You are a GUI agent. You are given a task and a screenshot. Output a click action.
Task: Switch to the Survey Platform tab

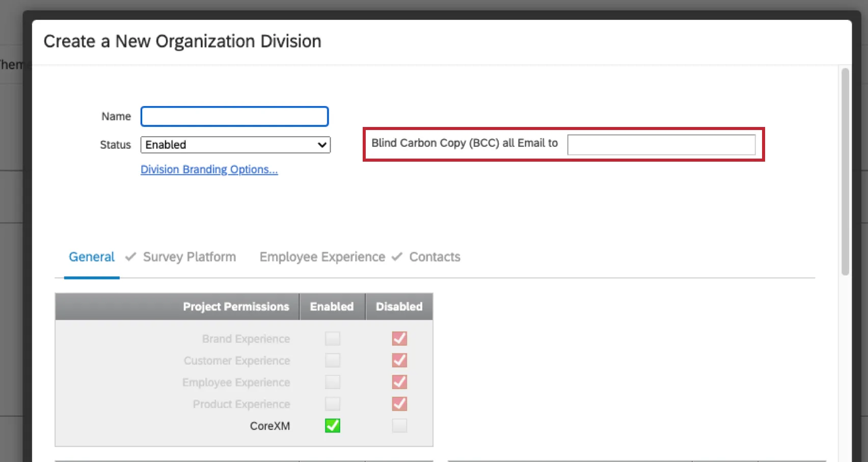(189, 256)
